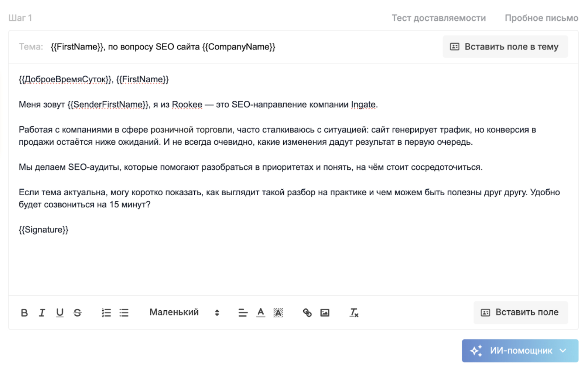Screen dimensions: 588x369
Task: Apply strikethrough formatting
Action: click(78, 313)
